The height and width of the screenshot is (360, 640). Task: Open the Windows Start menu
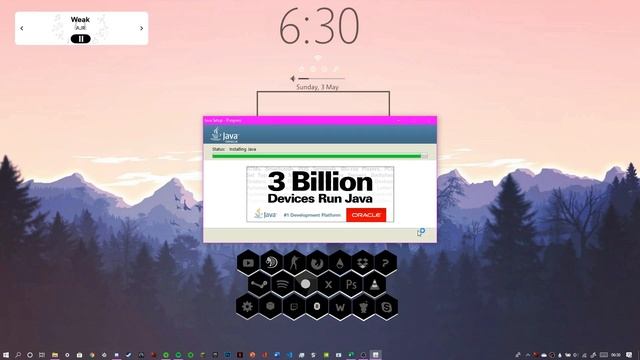click(x=6, y=355)
